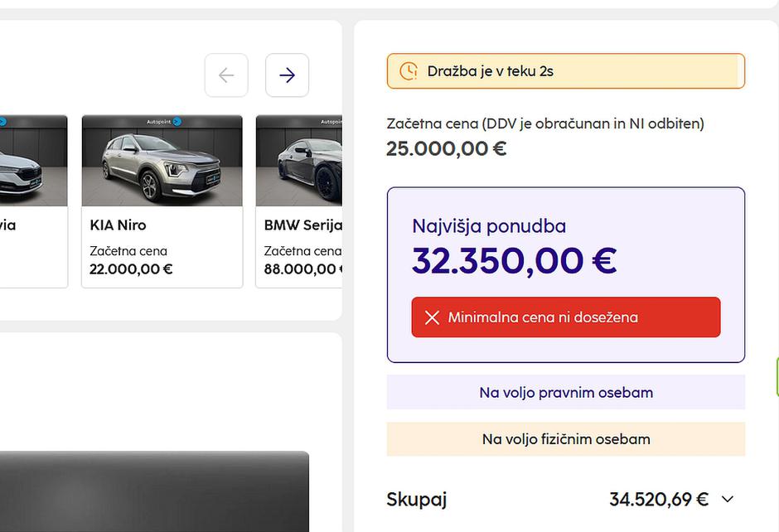The image size is (779, 532).
Task: Click the left back arrow in the carousel
Action: click(226, 75)
